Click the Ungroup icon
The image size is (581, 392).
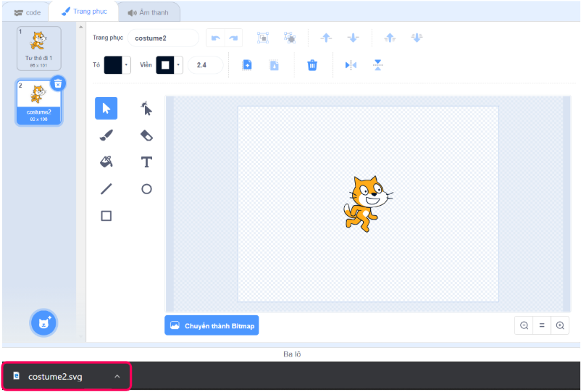290,38
